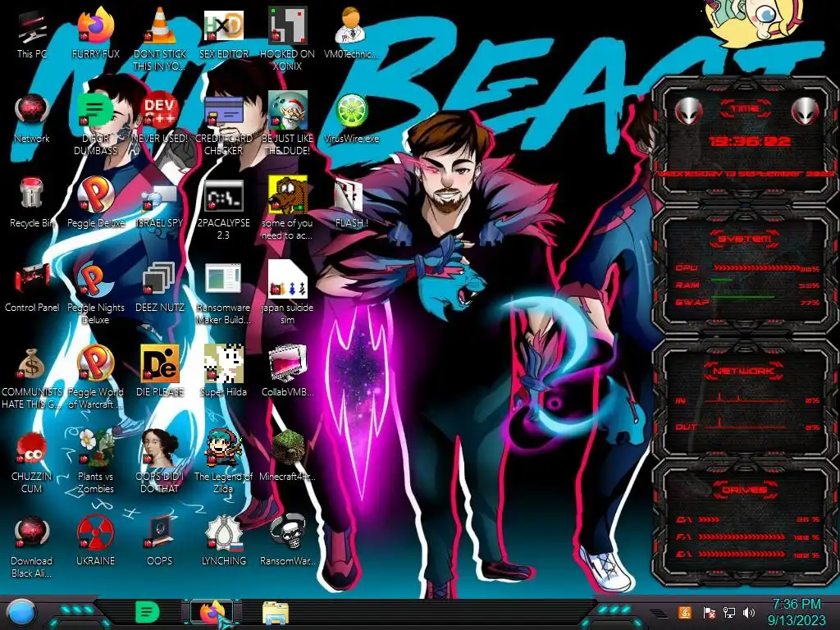Select the ISRAEL SPY shortcut

pos(160,197)
